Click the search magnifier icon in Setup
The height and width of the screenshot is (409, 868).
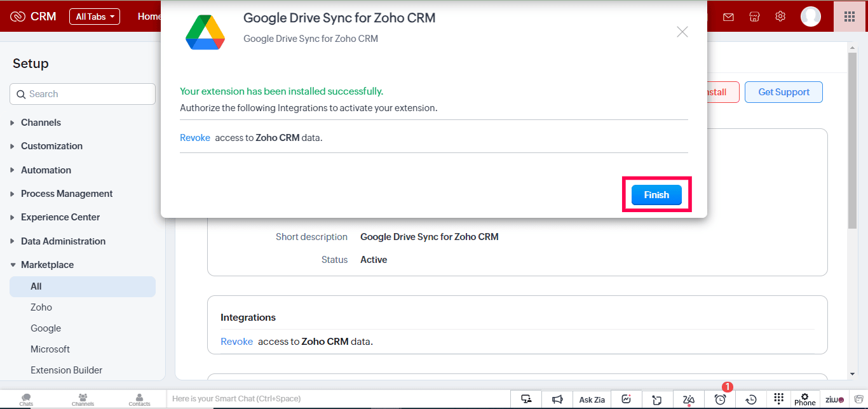(x=21, y=94)
